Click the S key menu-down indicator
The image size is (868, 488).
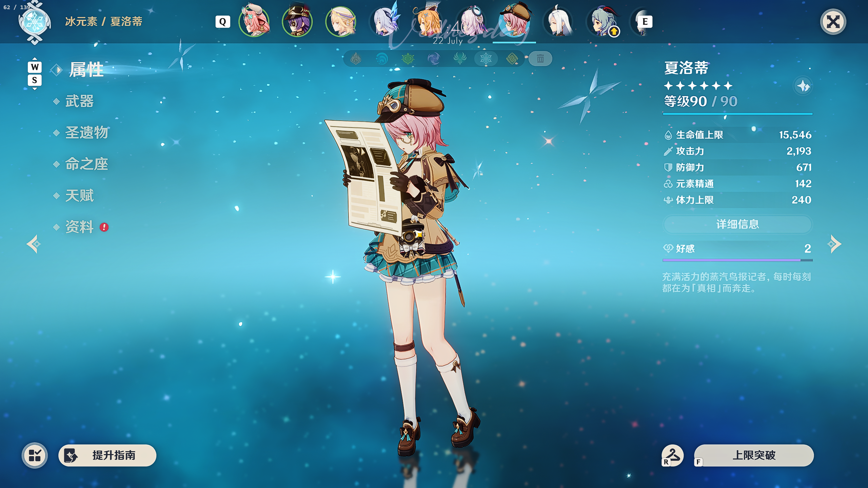(35, 80)
